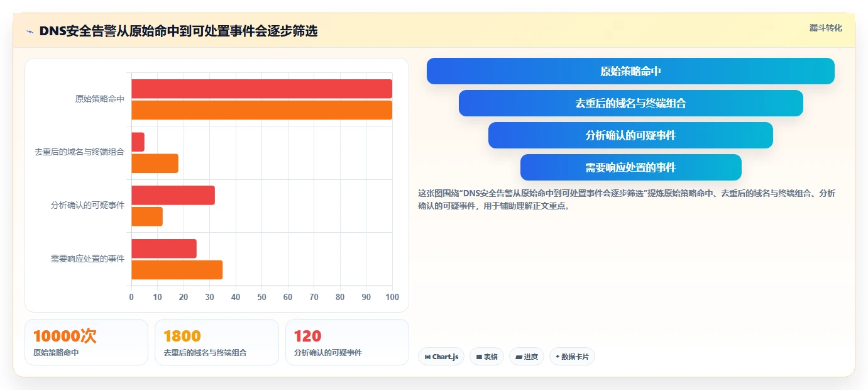Click the red bar for 需要响应处置的事件

pos(164,248)
